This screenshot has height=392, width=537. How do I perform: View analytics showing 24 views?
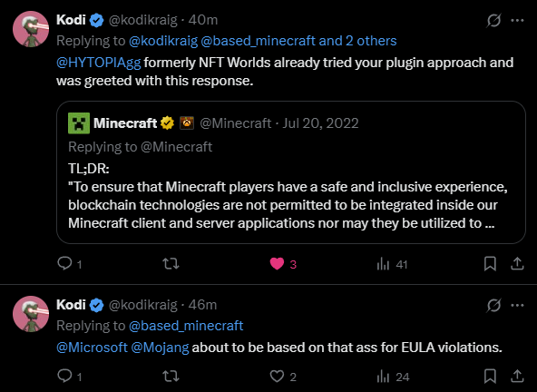point(393,377)
